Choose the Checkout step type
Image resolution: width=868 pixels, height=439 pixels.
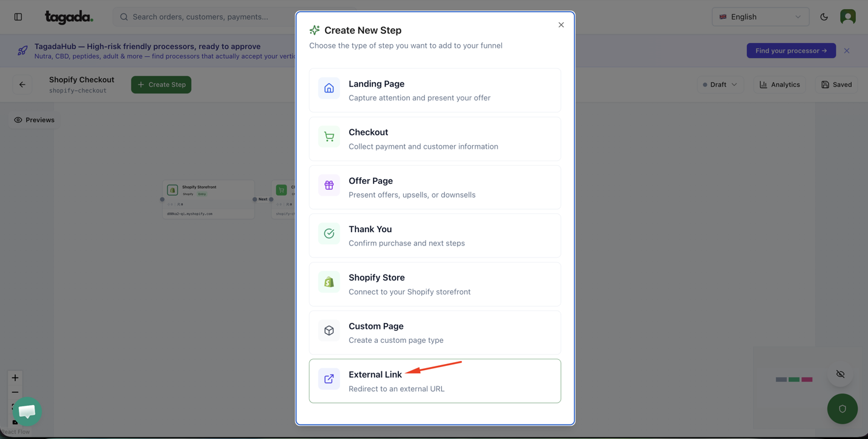pyautogui.click(x=435, y=139)
